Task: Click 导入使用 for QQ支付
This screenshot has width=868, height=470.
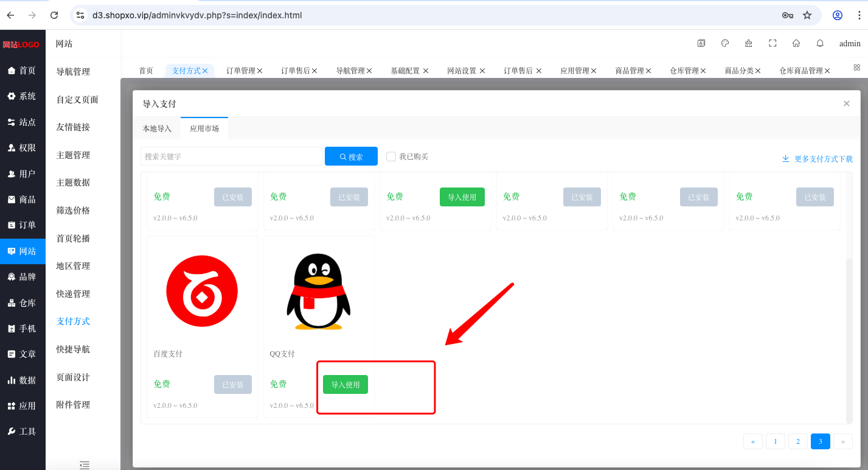Action: point(345,385)
